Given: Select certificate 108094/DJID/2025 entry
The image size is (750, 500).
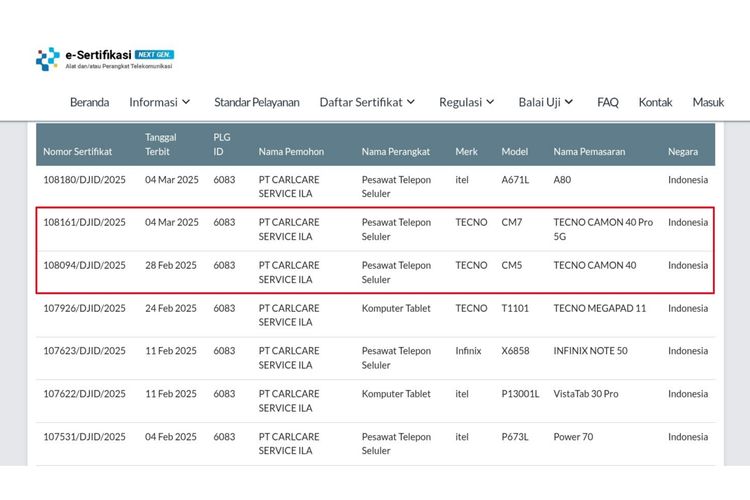Looking at the screenshot, I should [85, 266].
